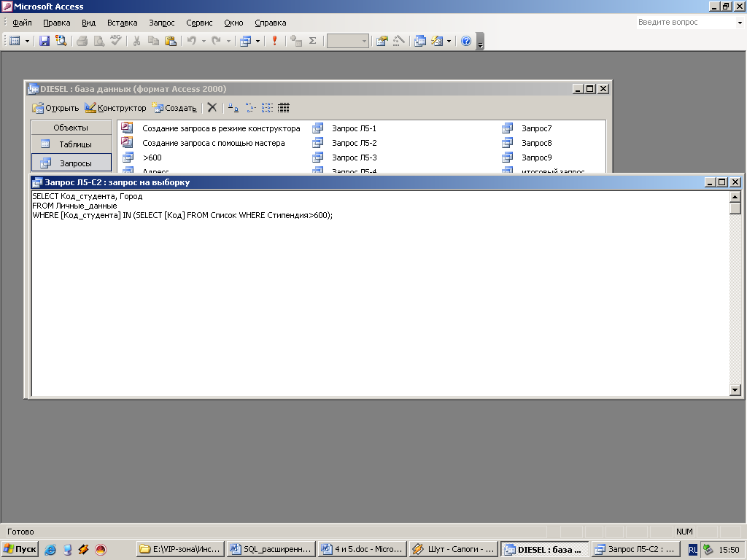
Task: Switch to Details view in DIESEL window
Action: coord(284,108)
